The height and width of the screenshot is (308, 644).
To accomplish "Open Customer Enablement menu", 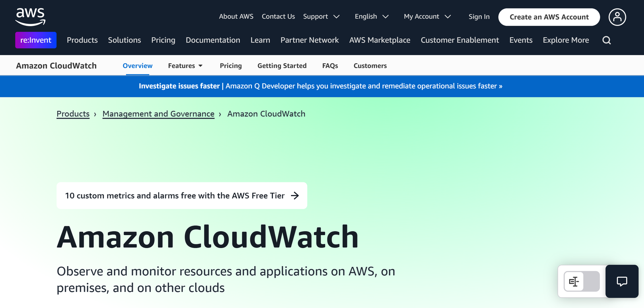I will click(x=460, y=40).
